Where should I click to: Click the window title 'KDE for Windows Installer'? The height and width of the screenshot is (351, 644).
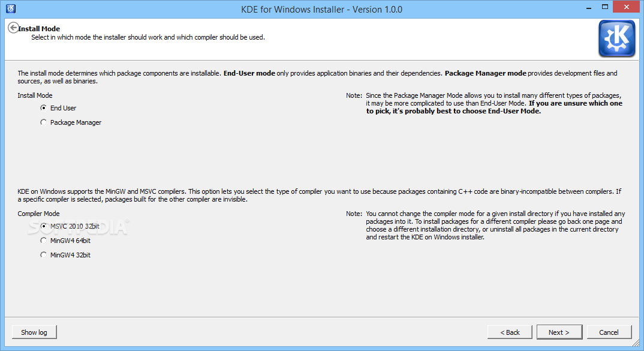pyautogui.click(x=321, y=9)
